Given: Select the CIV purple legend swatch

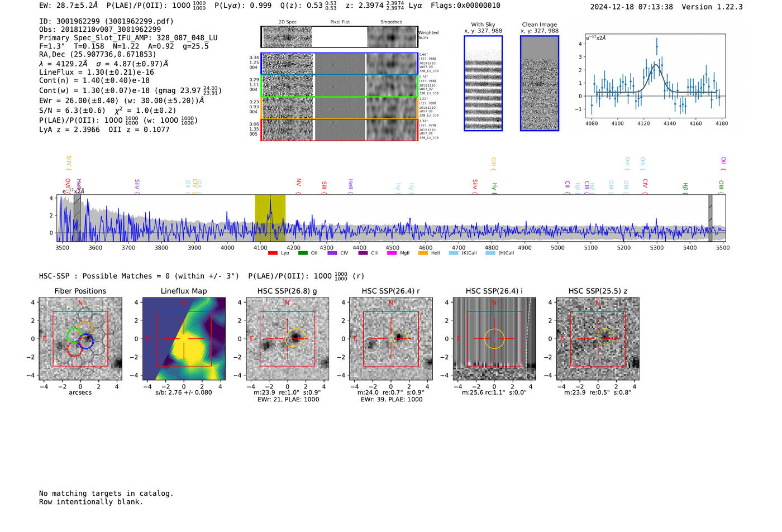Looking at the screenshot, I should pyautogui.click(x=332, y=253).
